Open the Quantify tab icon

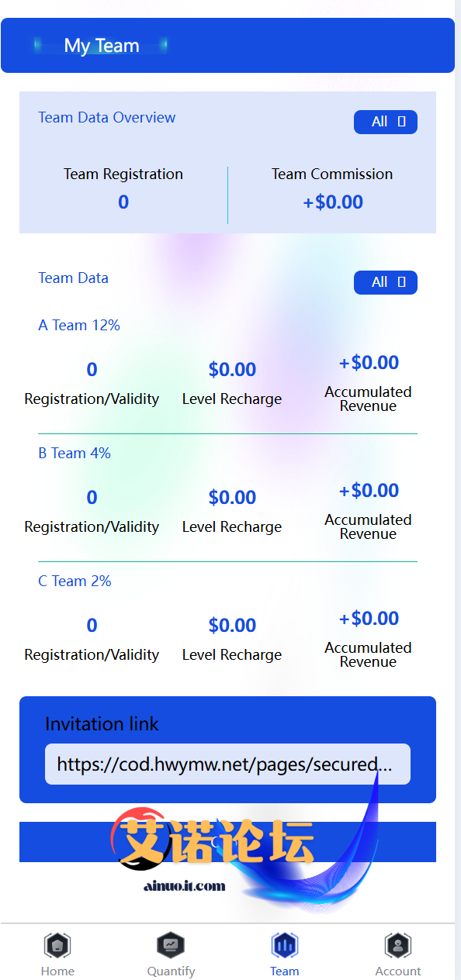click(x=171, y=945)
